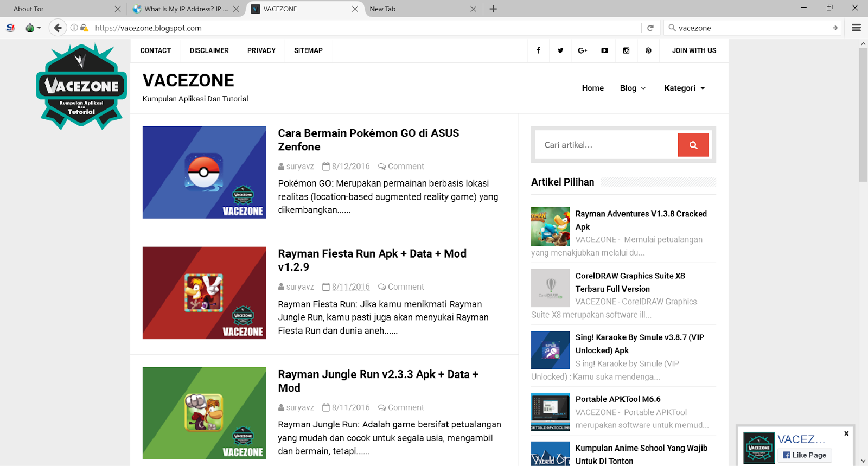The image size is (868, 466).
Task: Open the Twitter social icon link
Action: tap(560, 50)
